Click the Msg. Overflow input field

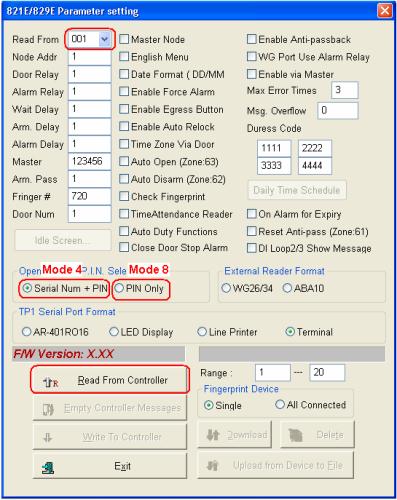coord(338,111)
